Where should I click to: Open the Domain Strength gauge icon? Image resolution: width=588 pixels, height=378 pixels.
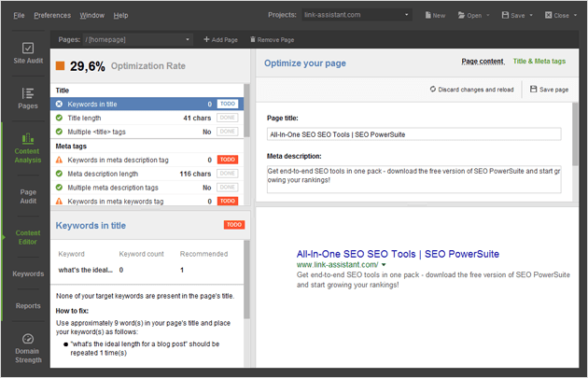[28, 339]
